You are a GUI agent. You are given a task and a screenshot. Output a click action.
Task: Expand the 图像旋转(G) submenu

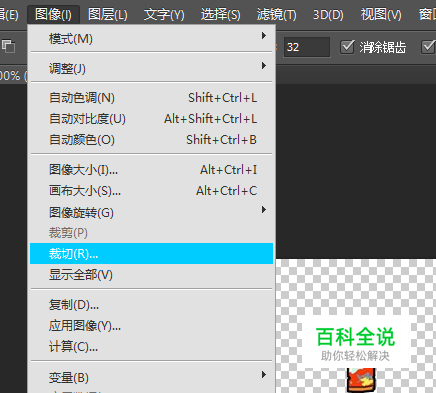click(152, 212)
